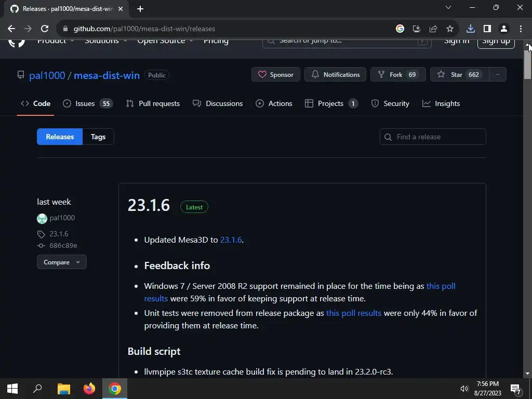This screenshot has width=532, height=399.
Task: Open the Pull requests tab
Action: [x=153, y=103]
